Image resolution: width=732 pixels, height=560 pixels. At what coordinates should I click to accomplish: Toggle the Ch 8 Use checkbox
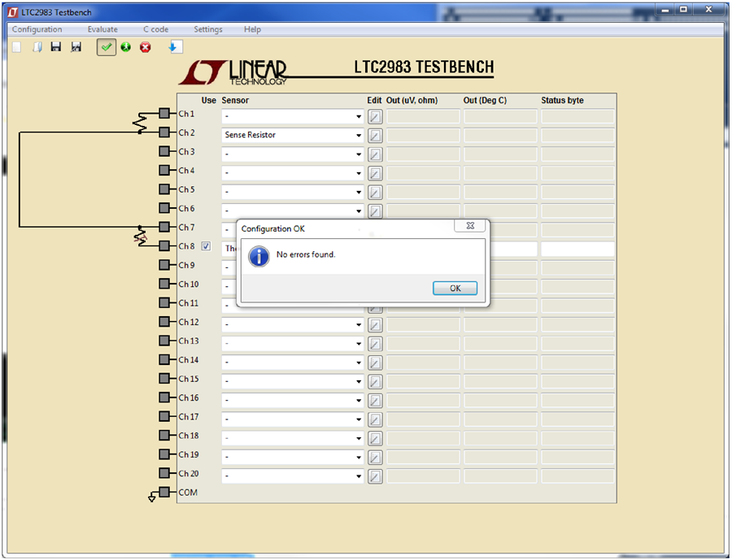point(206,246)
